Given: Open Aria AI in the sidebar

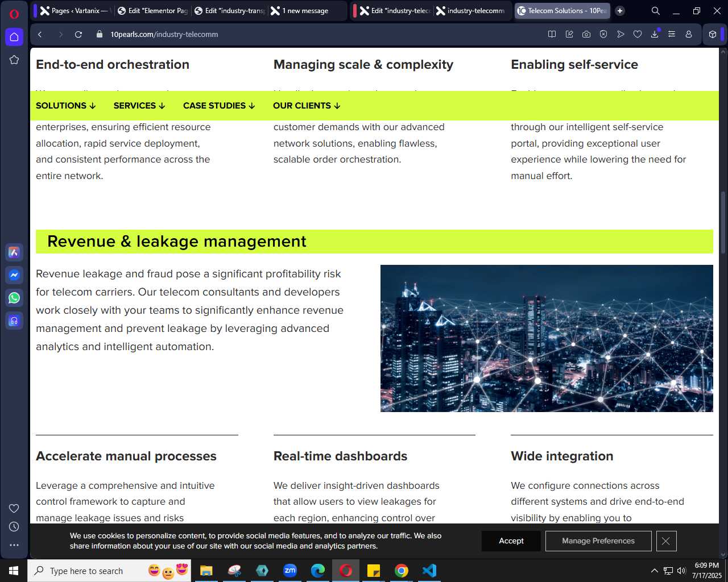Looking at the screenshot, I should [x=14, y=252].
